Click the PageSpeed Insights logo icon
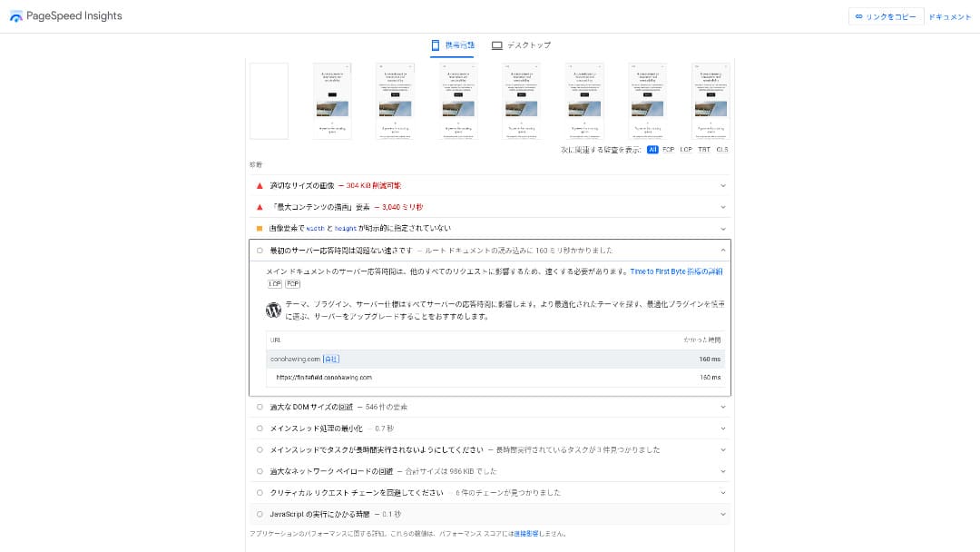This screenshot has height=552, width=980. (15, 16)
